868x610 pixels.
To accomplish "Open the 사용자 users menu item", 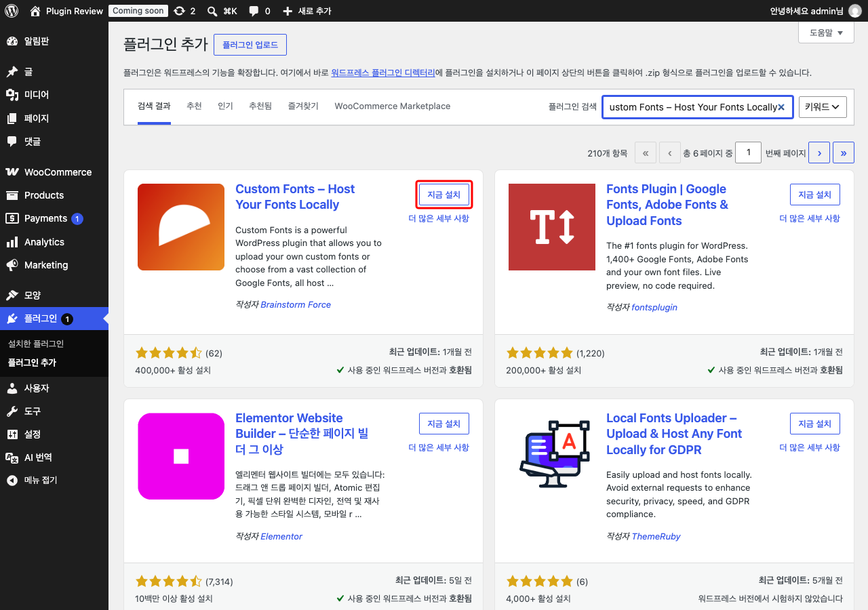I will 54,388.
